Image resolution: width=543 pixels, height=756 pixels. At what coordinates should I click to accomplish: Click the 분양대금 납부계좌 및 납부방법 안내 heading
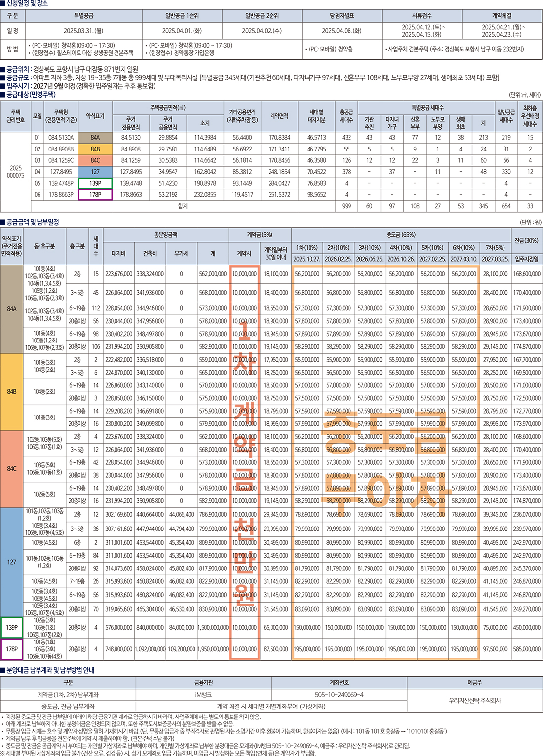50,670
